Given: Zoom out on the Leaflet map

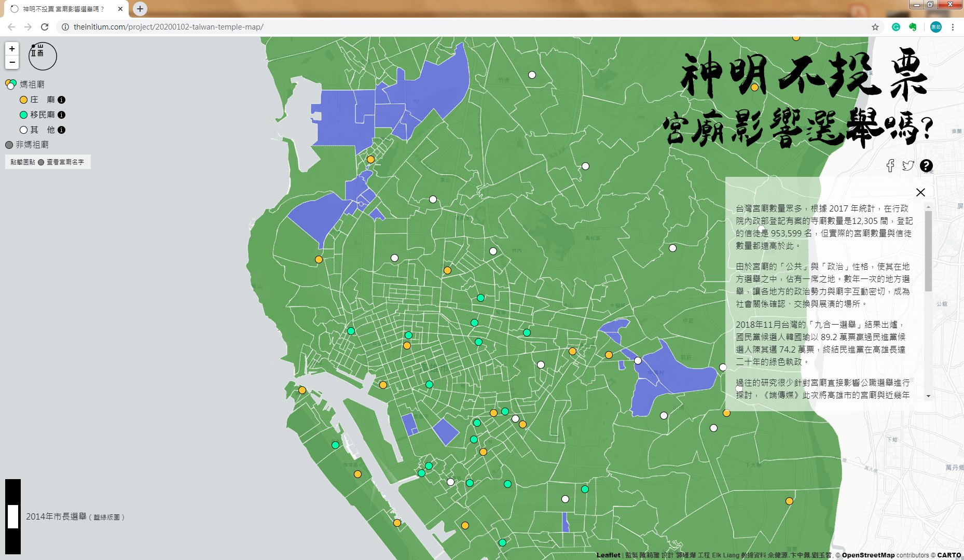Looking at the screenshot, I should pyautogui.click(x=12, y=62).
